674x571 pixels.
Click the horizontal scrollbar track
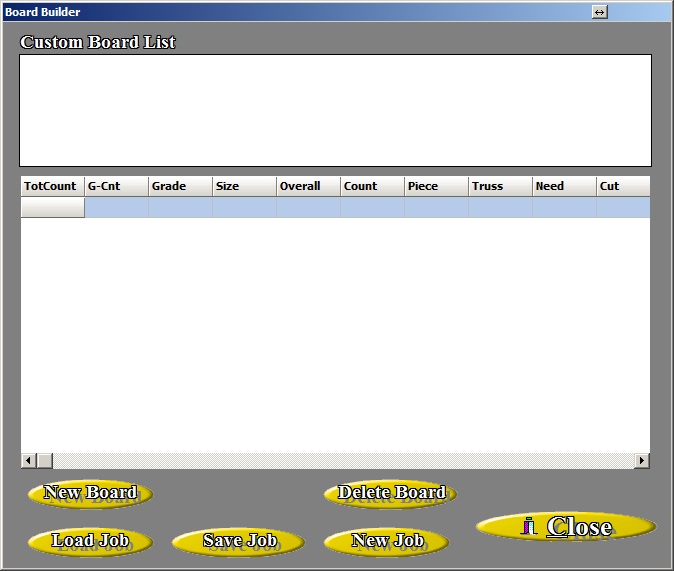pyautogui.click(x=340, y=461)
